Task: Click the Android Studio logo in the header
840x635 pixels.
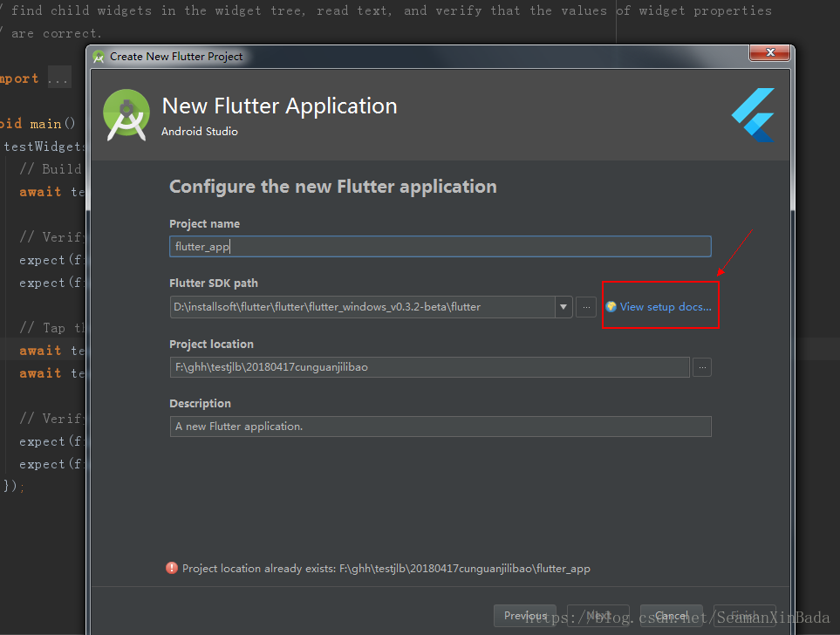Action: tap(126, 115)
